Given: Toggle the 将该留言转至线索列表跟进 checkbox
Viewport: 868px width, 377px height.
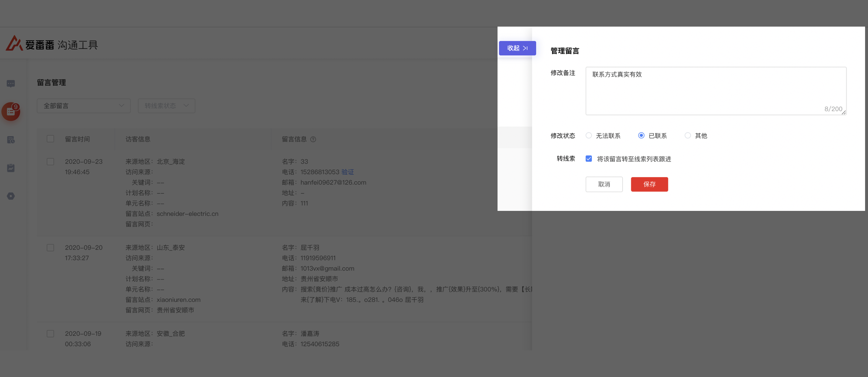Looking at the screenshot, I should tap(589, 159).
